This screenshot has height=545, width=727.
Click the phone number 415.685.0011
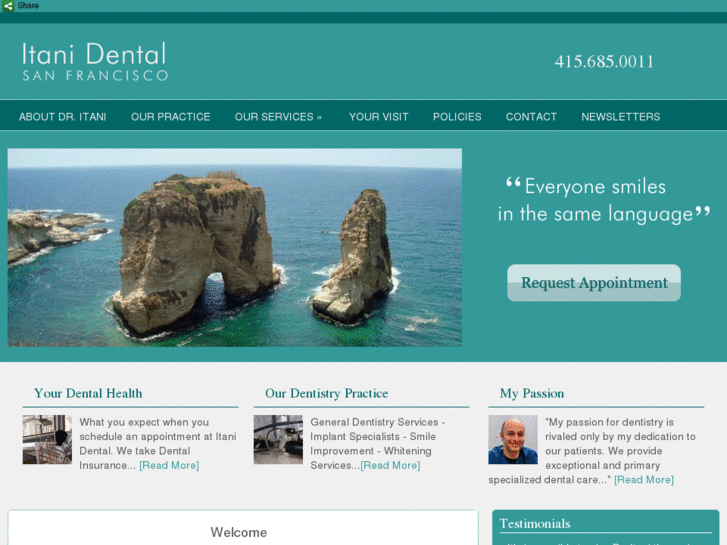(x=604, y=62)
